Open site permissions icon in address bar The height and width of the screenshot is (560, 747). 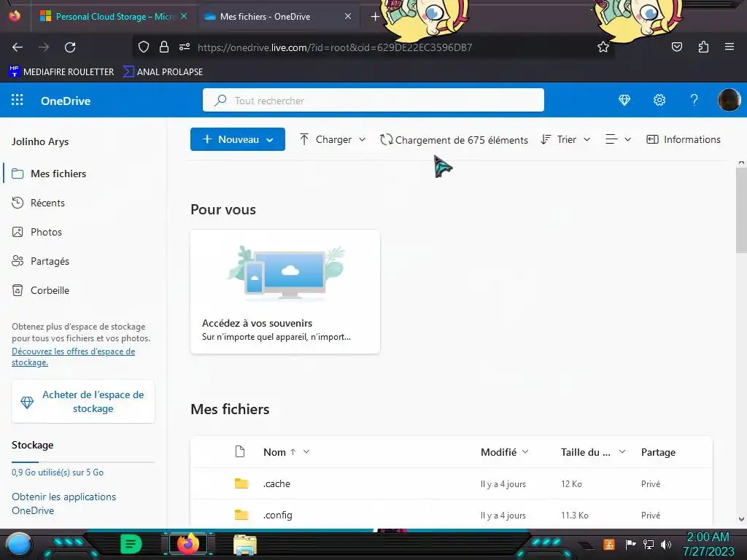(185, 47)
